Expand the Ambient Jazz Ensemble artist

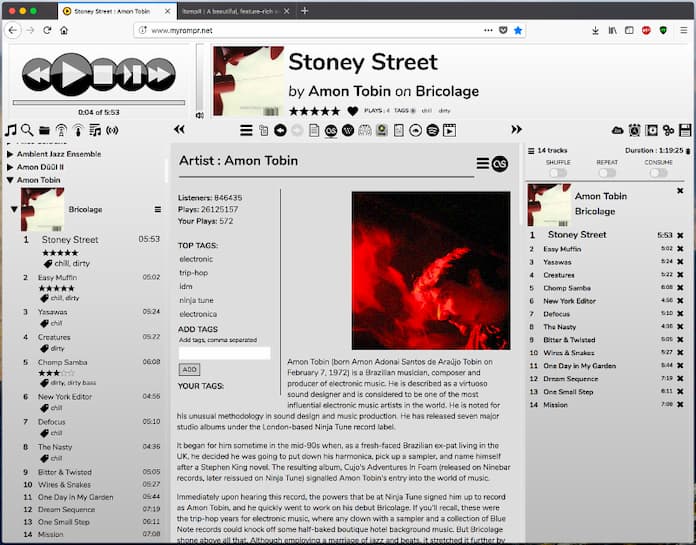pyautogui.click(x=11, y=154)
